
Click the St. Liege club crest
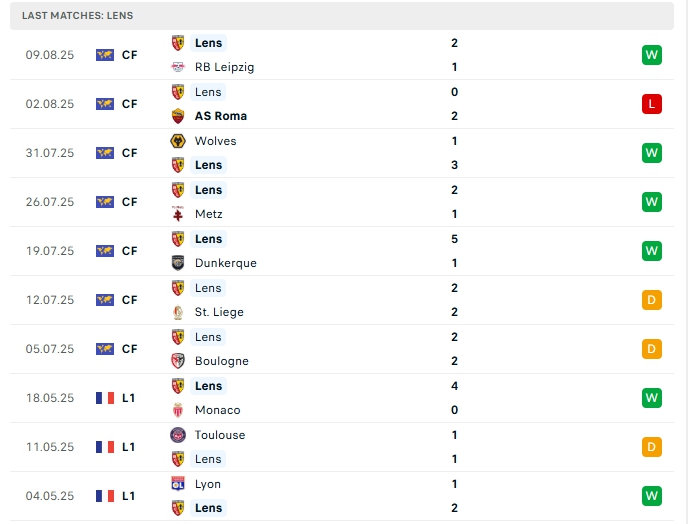pyautogui.click(x=179, y=312)
